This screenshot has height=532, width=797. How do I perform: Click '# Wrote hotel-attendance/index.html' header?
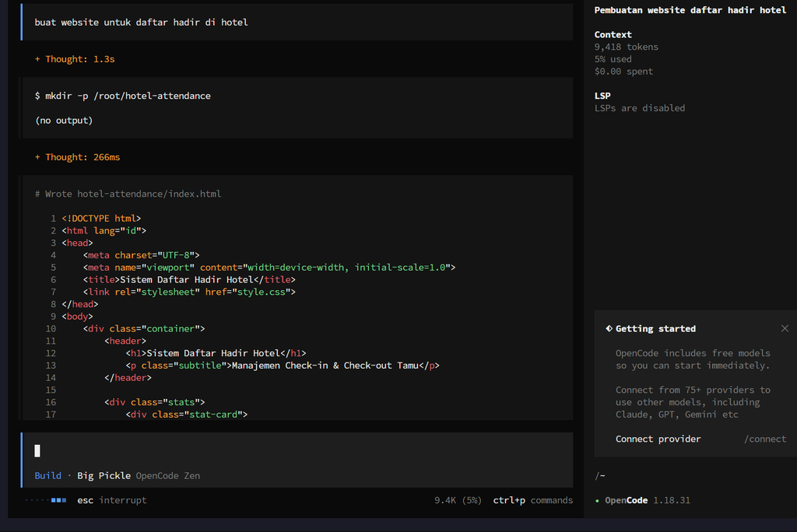pos(128,194)
